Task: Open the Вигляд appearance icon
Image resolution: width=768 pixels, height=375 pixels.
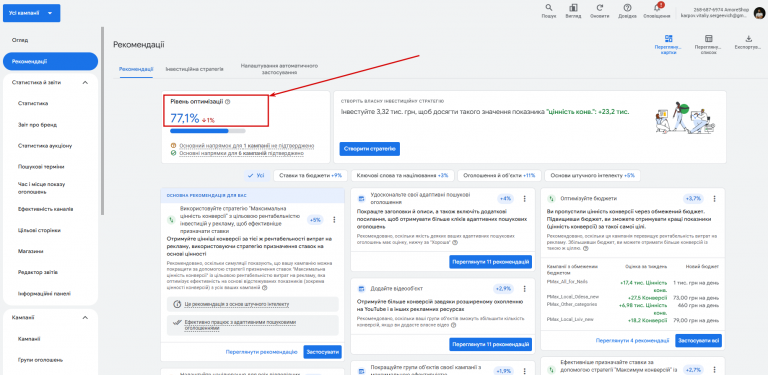Action: click(x=573, y=8)
